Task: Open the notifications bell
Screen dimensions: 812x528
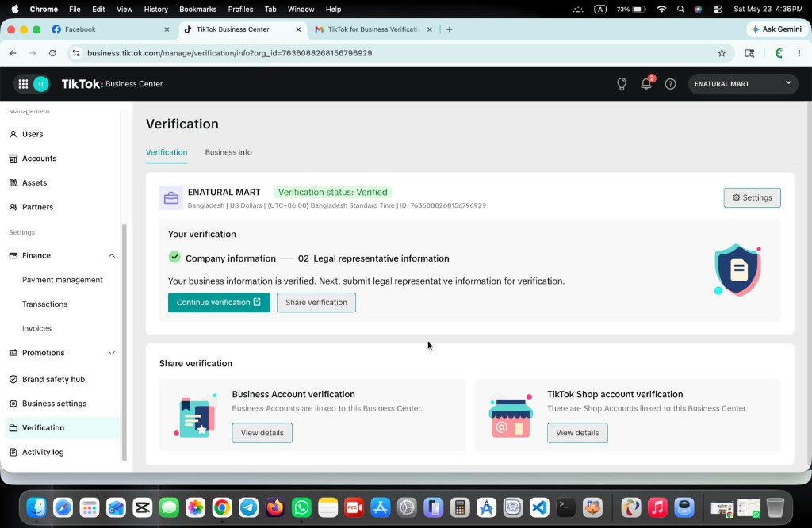Action: pyautogui.click(x=646, y=84)
